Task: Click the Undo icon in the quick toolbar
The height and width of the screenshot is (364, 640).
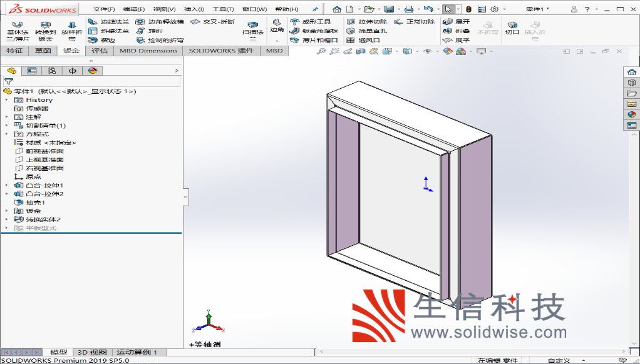Action: coord(428,9)
